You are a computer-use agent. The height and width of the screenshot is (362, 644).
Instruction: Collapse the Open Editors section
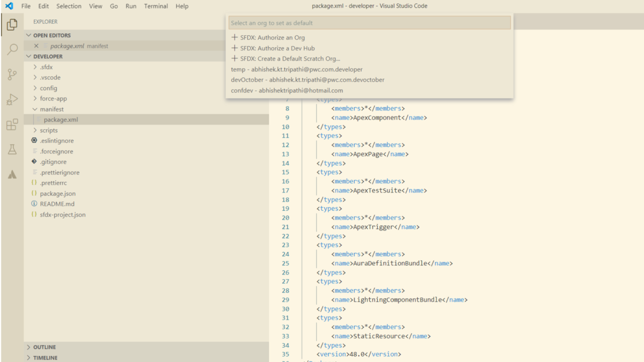(x=29, y=35)
